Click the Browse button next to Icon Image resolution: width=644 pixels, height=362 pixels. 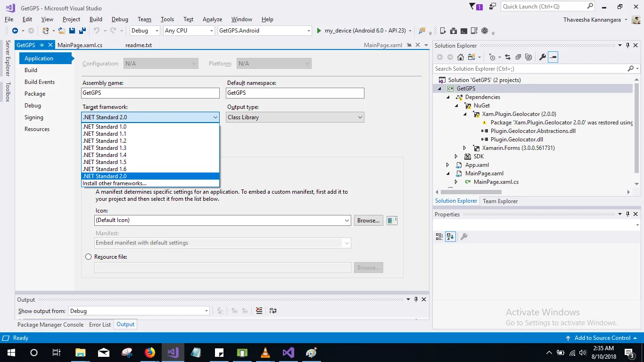click(368, 221)
